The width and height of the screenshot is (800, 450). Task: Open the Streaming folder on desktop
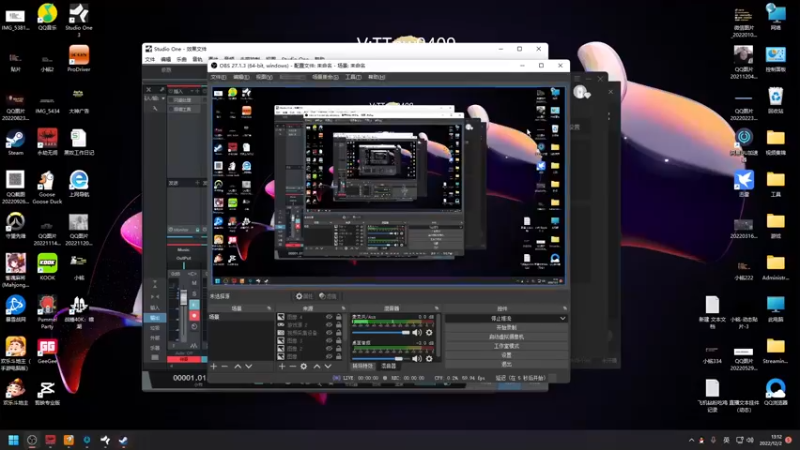pyautogui.click(x=776, y=351)
